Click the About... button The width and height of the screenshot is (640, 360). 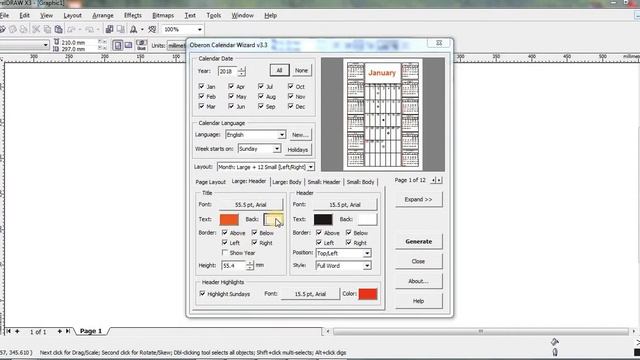click(418, 281)
